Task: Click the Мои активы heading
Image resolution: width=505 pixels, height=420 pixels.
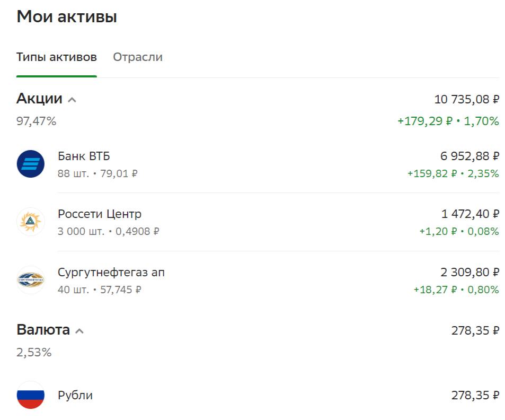Action: pyautogui.click(x=66, y=16)
